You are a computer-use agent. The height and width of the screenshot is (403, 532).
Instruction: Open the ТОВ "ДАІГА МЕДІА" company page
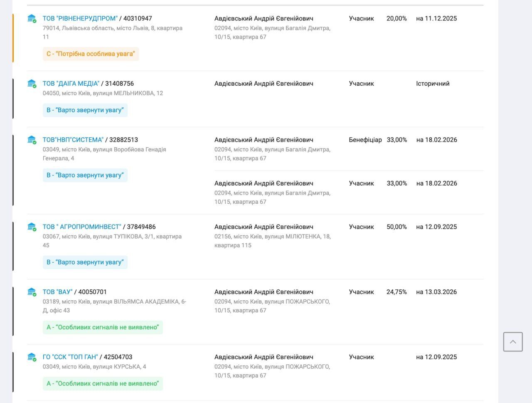coord(71,84)
